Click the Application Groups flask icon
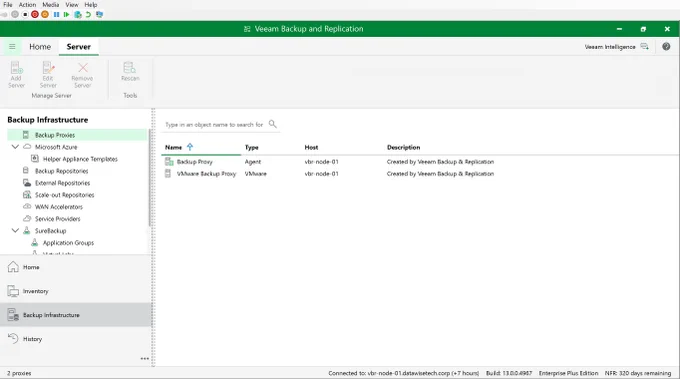Viewport: 680px width, 379px height. [35, 242]
